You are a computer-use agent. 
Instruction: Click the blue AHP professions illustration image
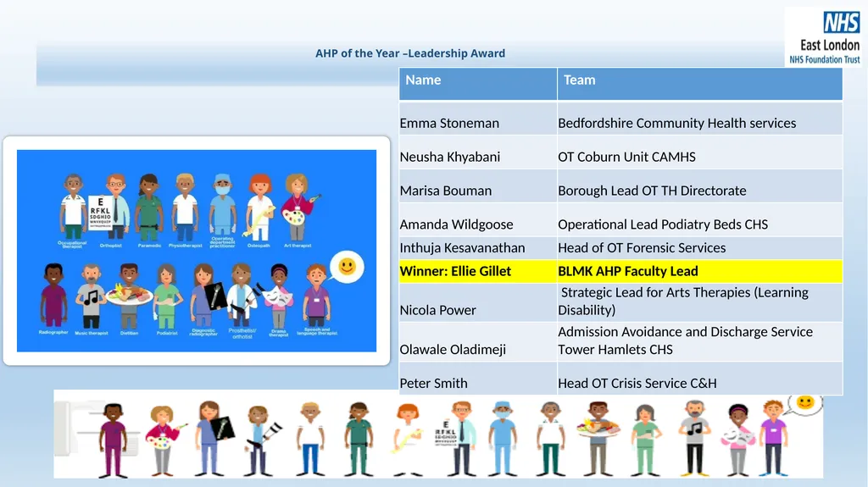[197, 251]
